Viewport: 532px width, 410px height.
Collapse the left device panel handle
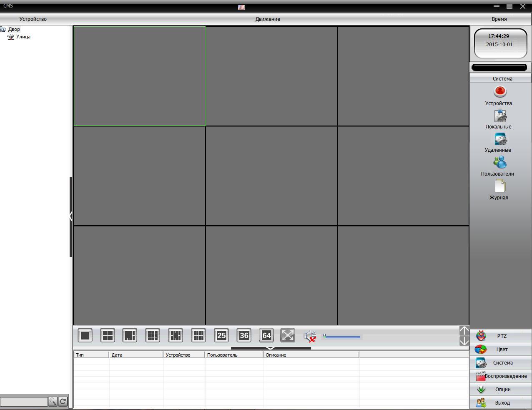[x=71, y=216]
